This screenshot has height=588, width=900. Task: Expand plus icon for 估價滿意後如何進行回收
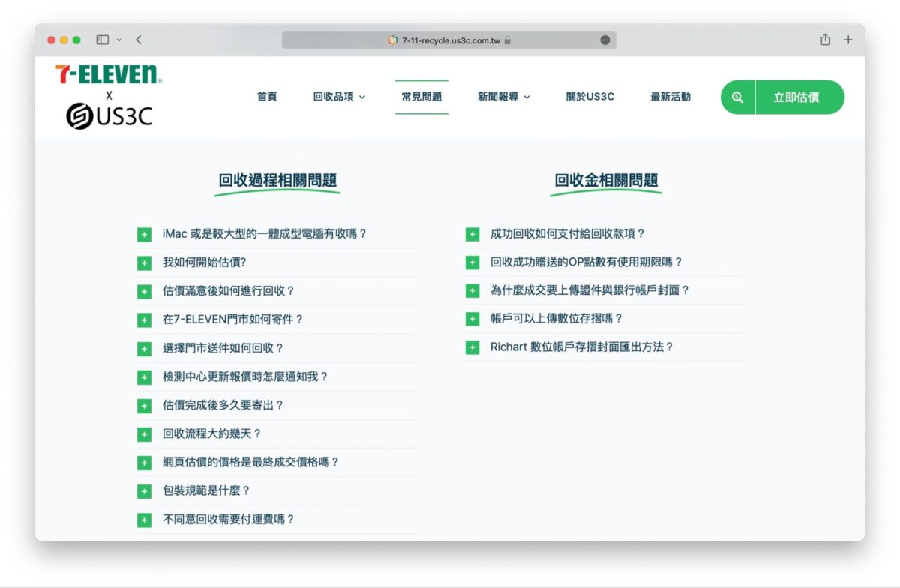tap(144, 291)
